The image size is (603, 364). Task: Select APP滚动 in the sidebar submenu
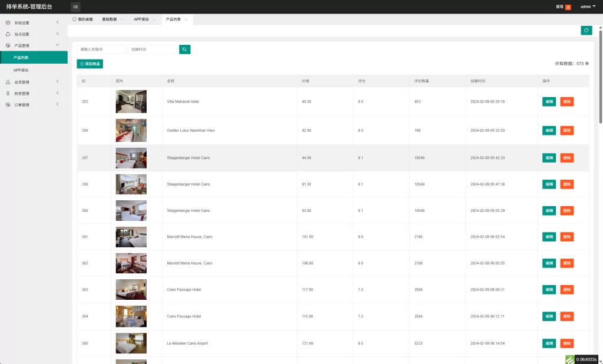pyautogui.click(x=21, y=70)
